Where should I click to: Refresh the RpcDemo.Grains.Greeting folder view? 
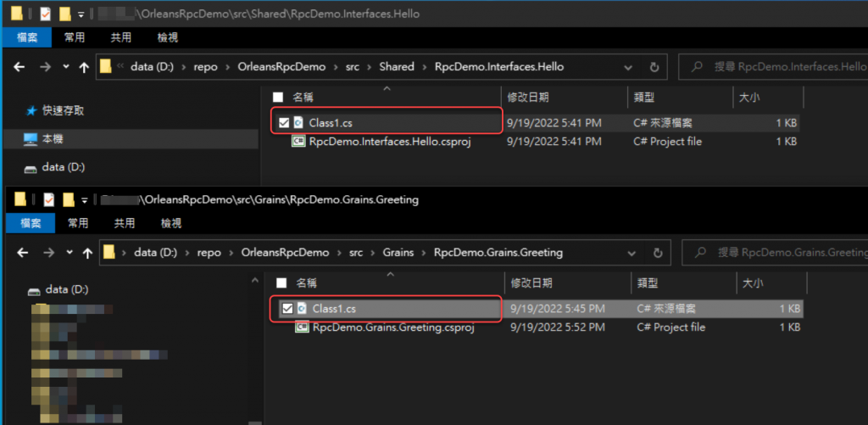(x=658, y=253)
